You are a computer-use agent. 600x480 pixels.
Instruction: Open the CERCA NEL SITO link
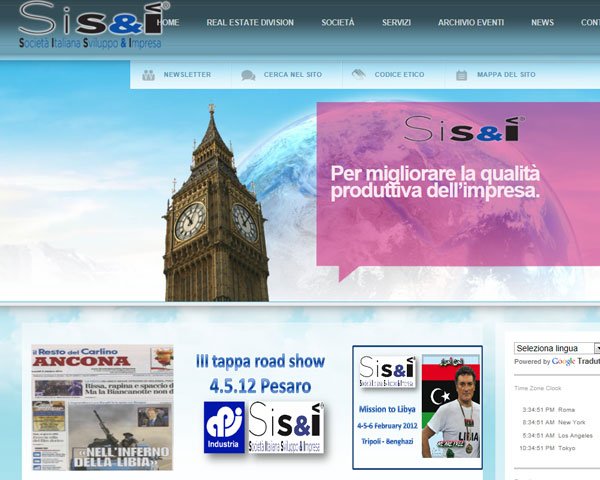pyautogui.click(x=293, y=75)
